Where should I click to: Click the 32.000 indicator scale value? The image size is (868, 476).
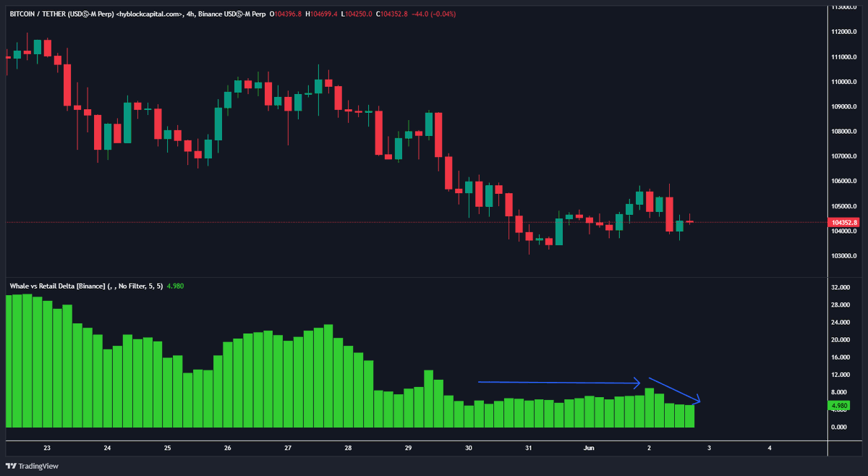[x=841, y=287]
